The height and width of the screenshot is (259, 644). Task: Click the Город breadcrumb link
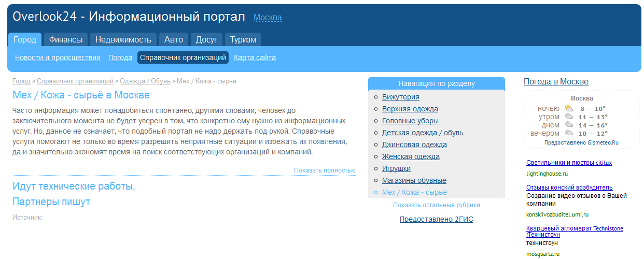pos(21,81)
